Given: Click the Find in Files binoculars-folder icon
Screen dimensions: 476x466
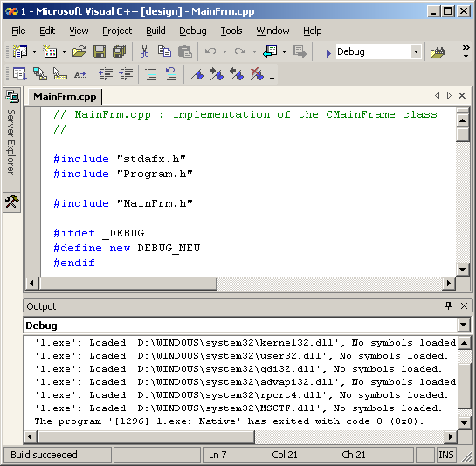Looking at the screenshot, I should (x=438, y=52).
